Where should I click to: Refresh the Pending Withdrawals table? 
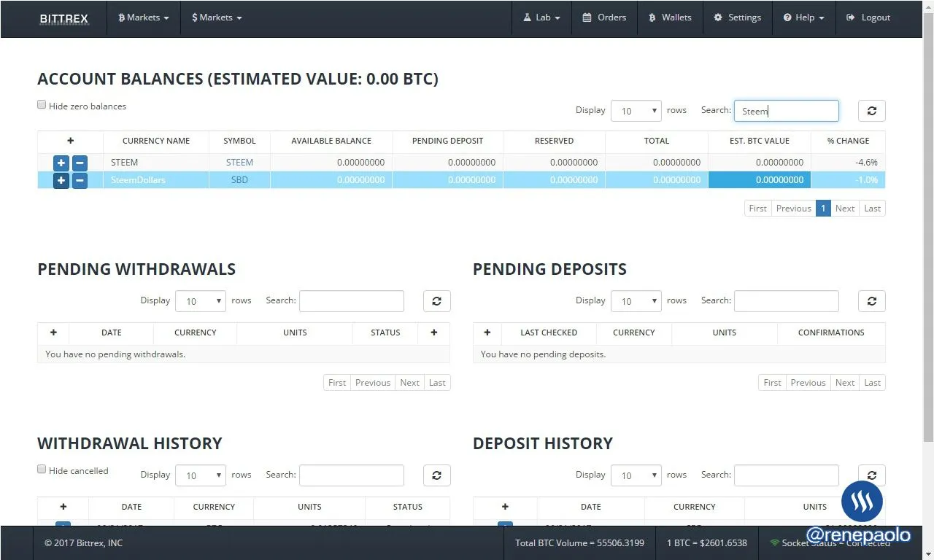(x=437, y=301)
